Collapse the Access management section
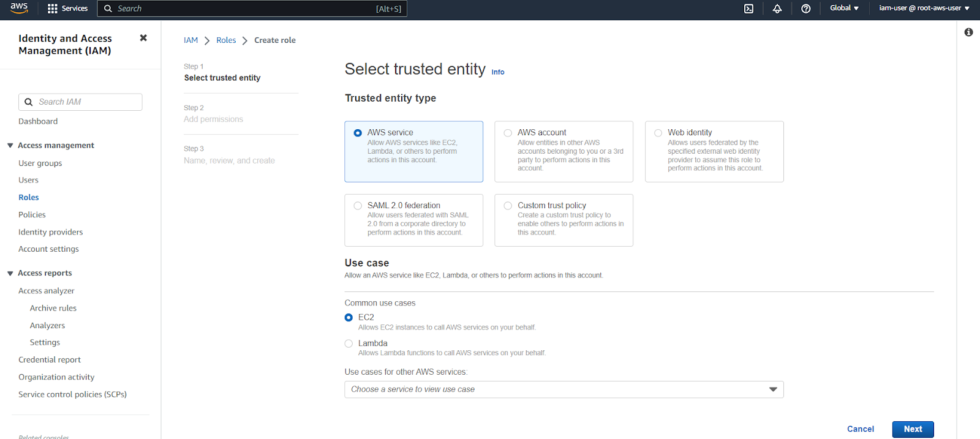 [10, 146]
